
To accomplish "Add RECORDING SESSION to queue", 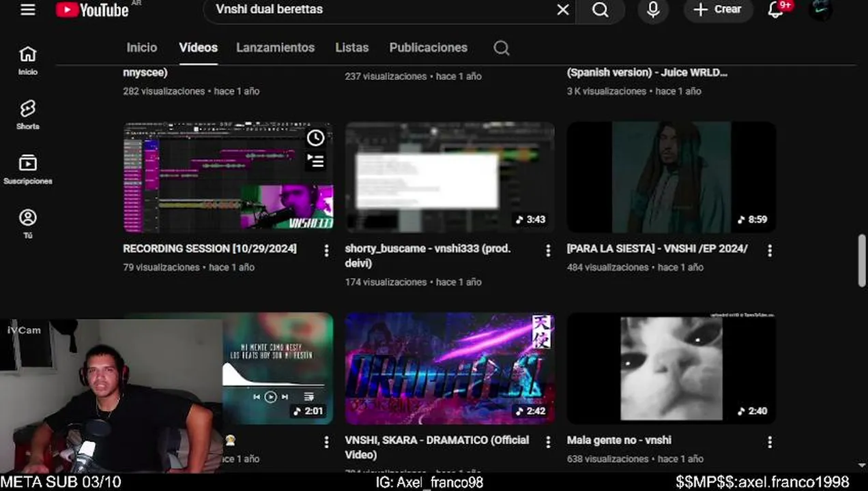I will click(x=315, y=161).
